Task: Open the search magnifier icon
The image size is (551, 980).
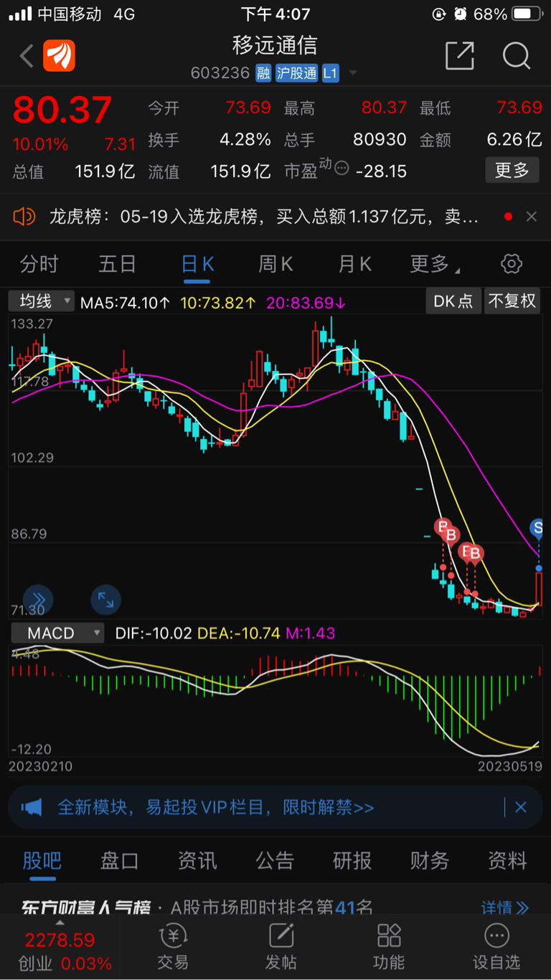Action: point(516,55)
